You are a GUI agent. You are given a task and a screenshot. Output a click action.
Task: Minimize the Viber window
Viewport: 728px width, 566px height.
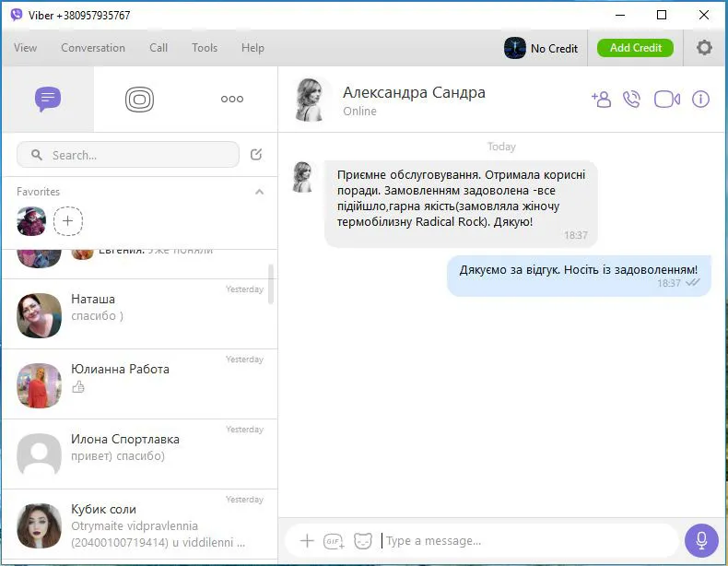[620, 15]
